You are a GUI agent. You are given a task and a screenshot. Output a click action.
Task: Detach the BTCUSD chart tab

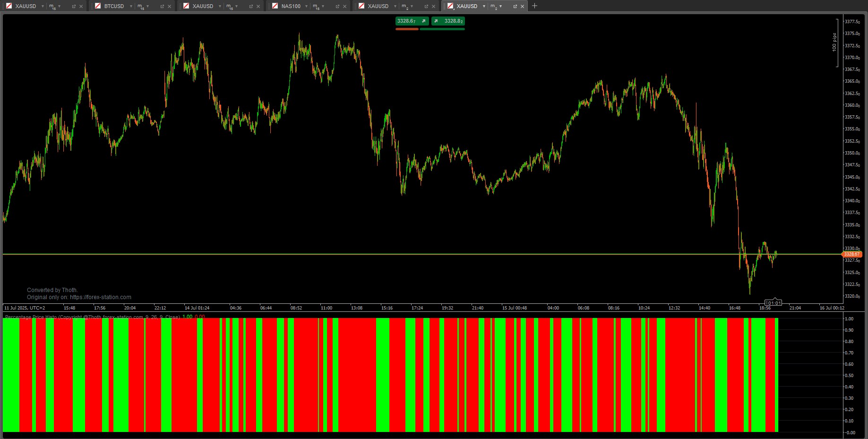(x=162, y=6)
